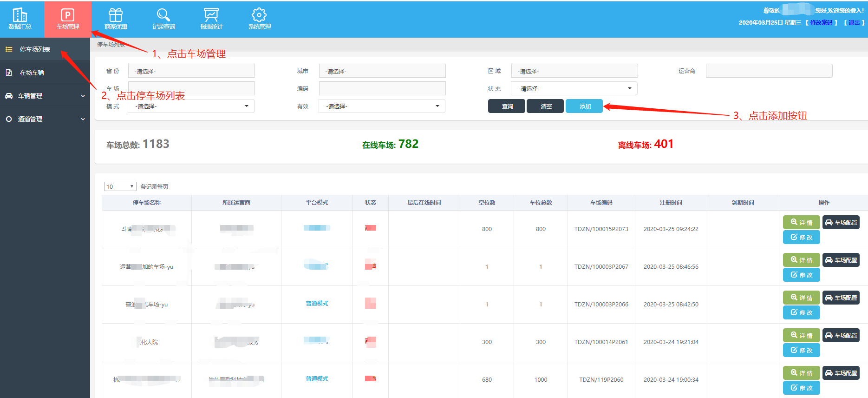
Task: Click 修改 for TDZN/119P2060 row
Action: pos(802,388)
